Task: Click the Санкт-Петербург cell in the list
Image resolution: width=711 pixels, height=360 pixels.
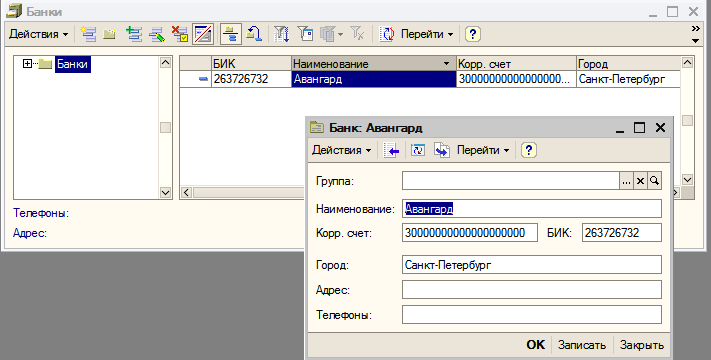Action: pos(628,79)
